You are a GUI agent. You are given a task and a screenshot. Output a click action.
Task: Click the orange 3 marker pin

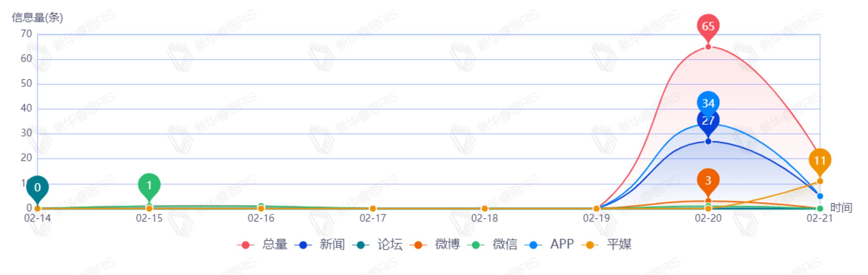[708, 180]
